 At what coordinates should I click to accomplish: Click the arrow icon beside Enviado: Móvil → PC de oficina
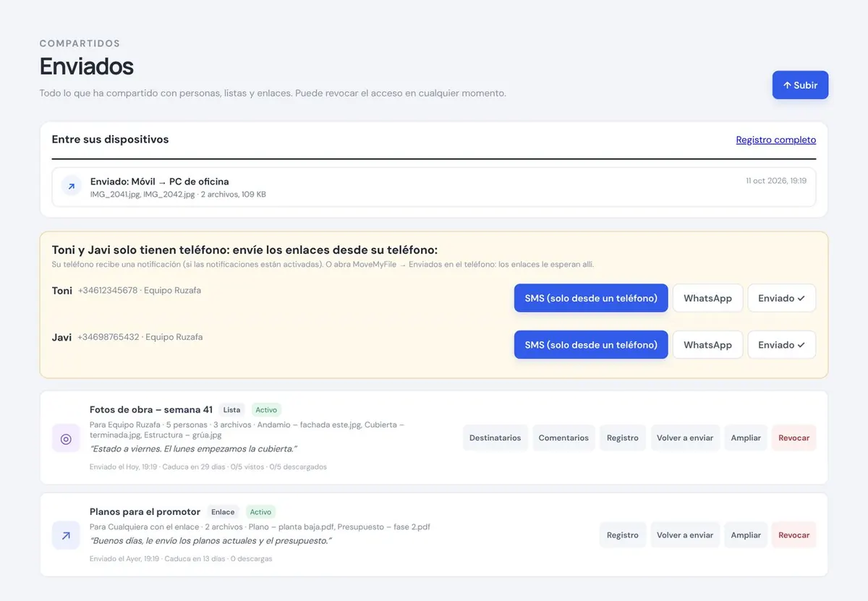(x=71, y=187)
